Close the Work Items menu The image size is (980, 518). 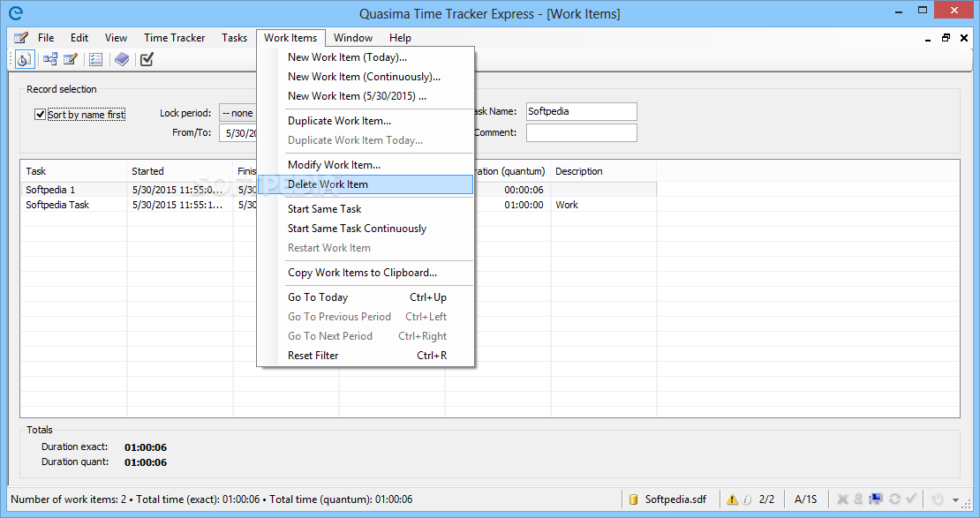coord(290,37)
